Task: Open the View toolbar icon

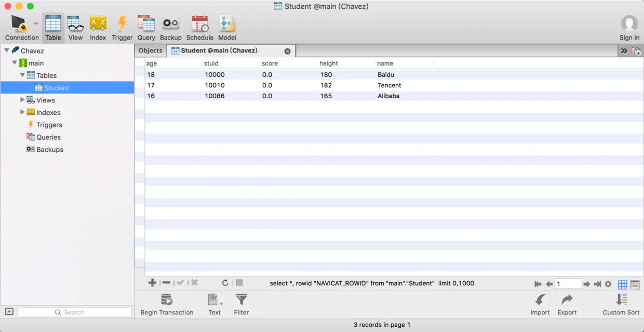Action: 75,28
